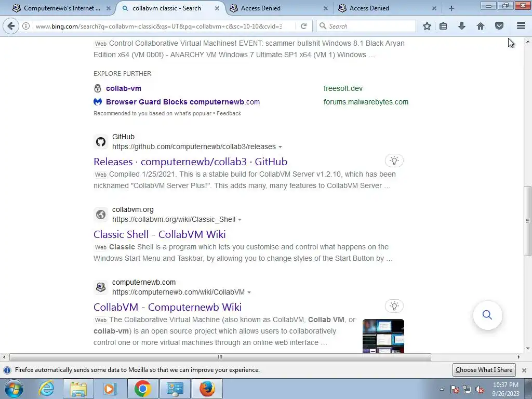Viewport: 532px width, 399px height.
Task: Open site information icon in address bar
Action: (x=26, y=26)
